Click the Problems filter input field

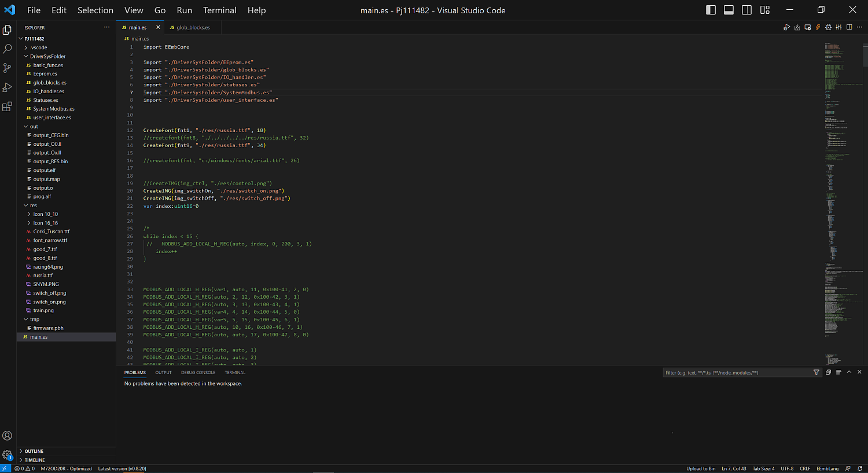point(736,372)
